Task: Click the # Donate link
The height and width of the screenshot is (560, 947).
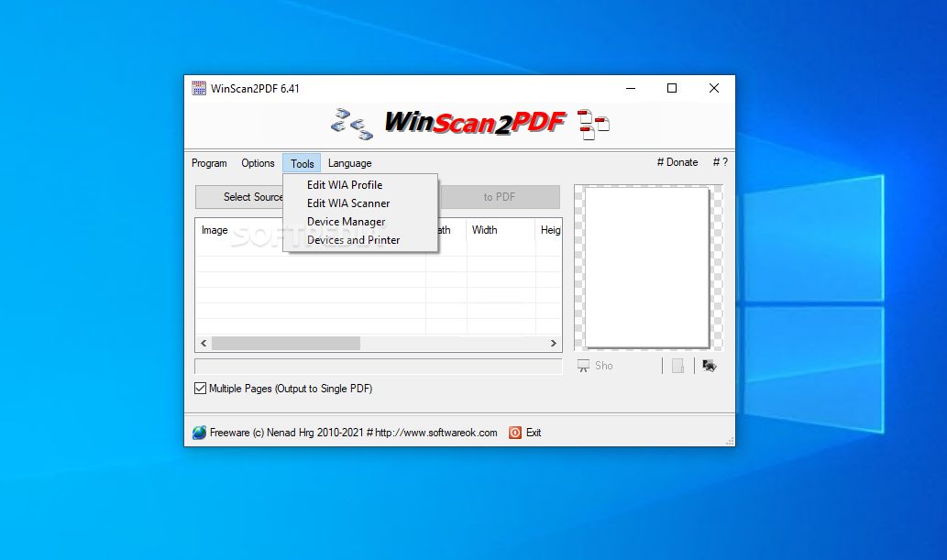Action: tap(677, 162)
